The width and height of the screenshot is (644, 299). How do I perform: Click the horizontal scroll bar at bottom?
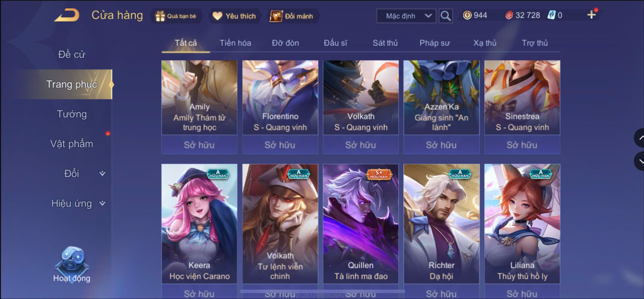point(322,291)
